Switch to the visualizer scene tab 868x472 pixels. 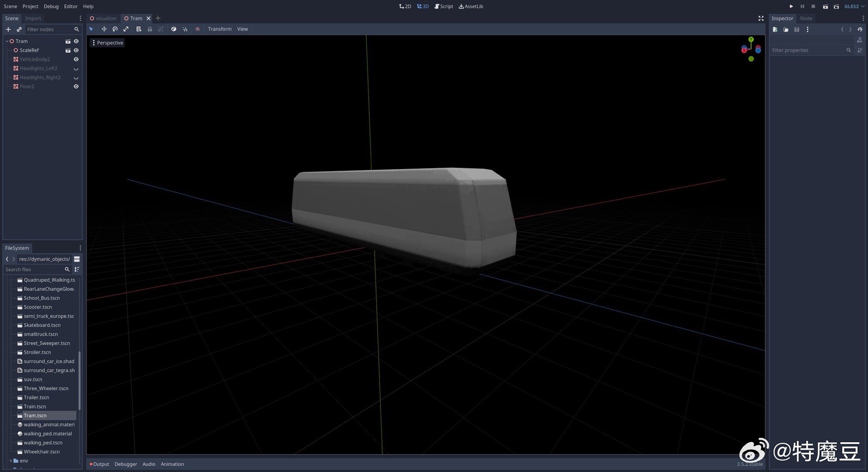click(104, 18)
